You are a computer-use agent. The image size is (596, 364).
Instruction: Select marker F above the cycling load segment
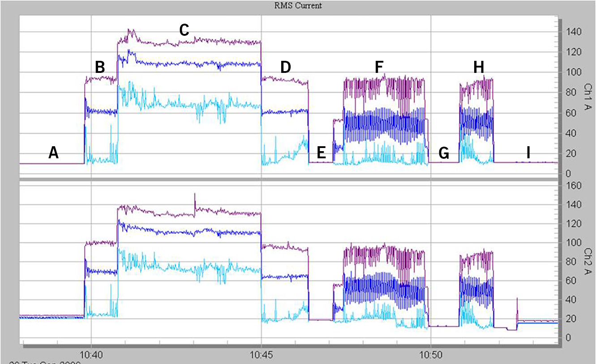(378, 68)
